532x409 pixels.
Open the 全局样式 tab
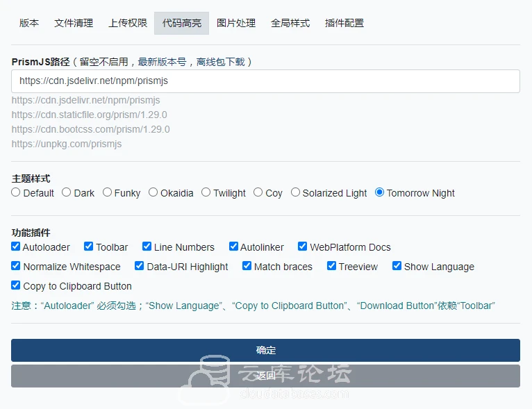[x=290, y=23]
